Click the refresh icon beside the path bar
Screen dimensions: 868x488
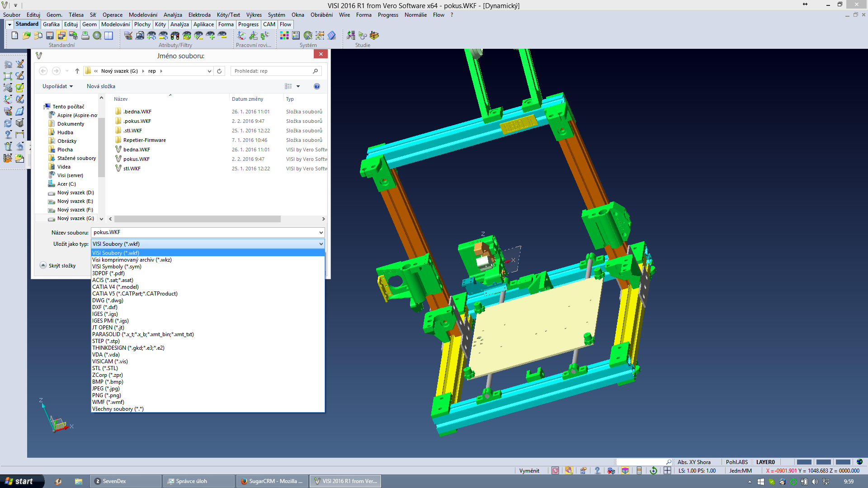coord(219,71)
